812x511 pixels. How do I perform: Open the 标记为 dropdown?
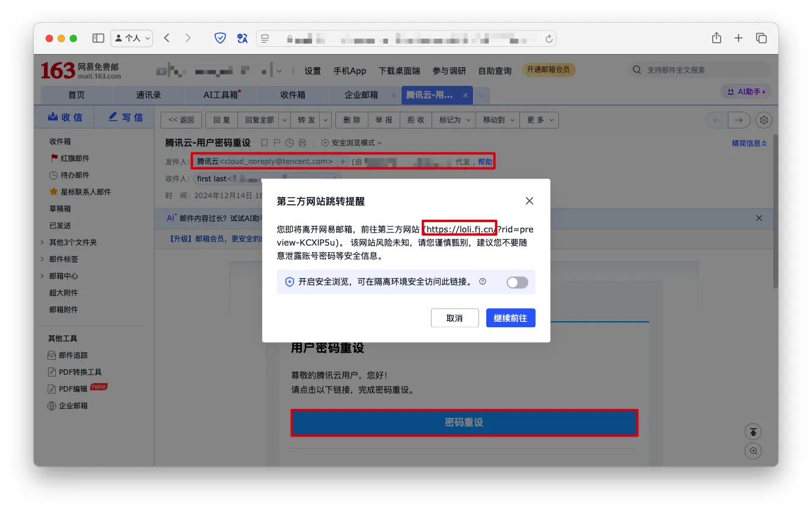[454, 120]
